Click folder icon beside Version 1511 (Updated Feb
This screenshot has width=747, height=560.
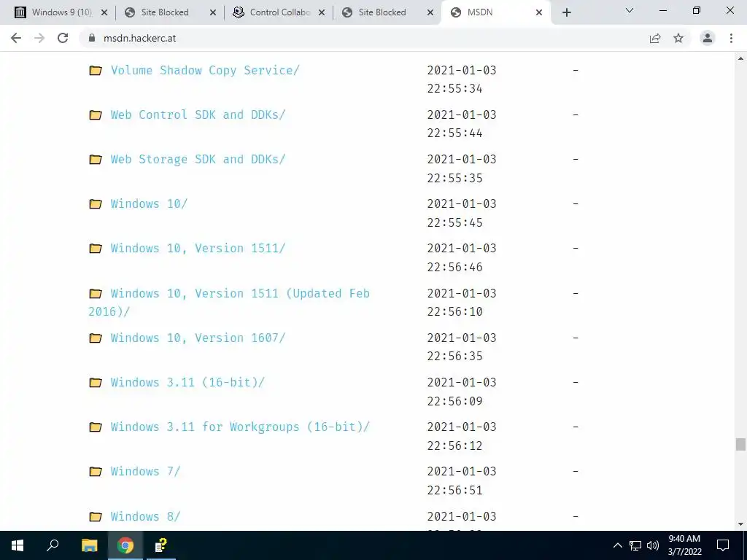[96, 293]
